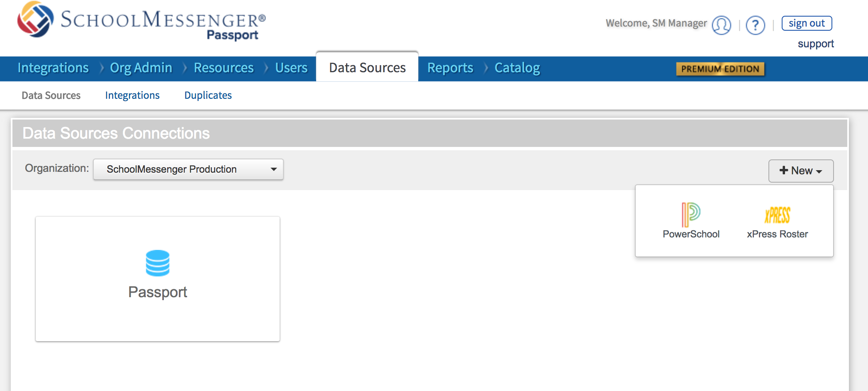Open the Data Sources sub-navigation item
Image resolution: width=868 pixels, height=391 pixels.
pos(51,95)
